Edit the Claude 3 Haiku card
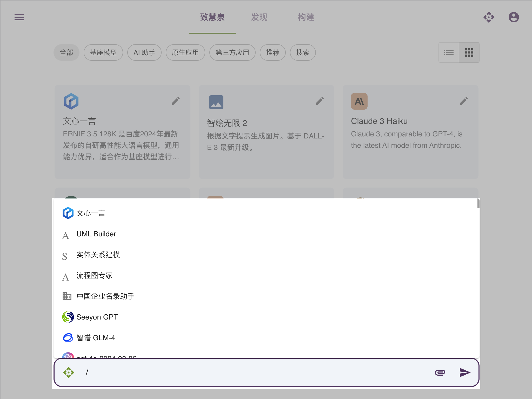This screenshot has width=532, height=399. [x=464, y=101]
